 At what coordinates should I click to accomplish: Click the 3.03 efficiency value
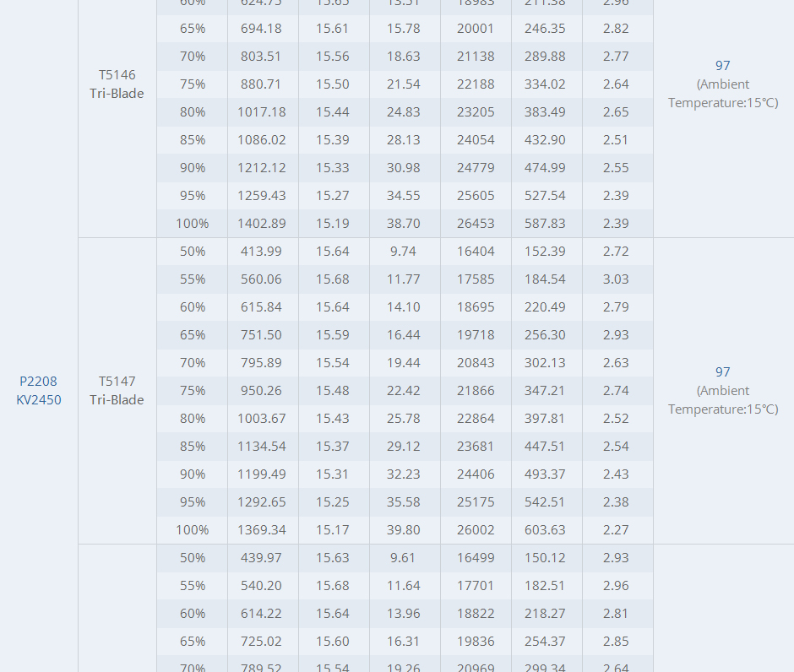pos(616,279)
